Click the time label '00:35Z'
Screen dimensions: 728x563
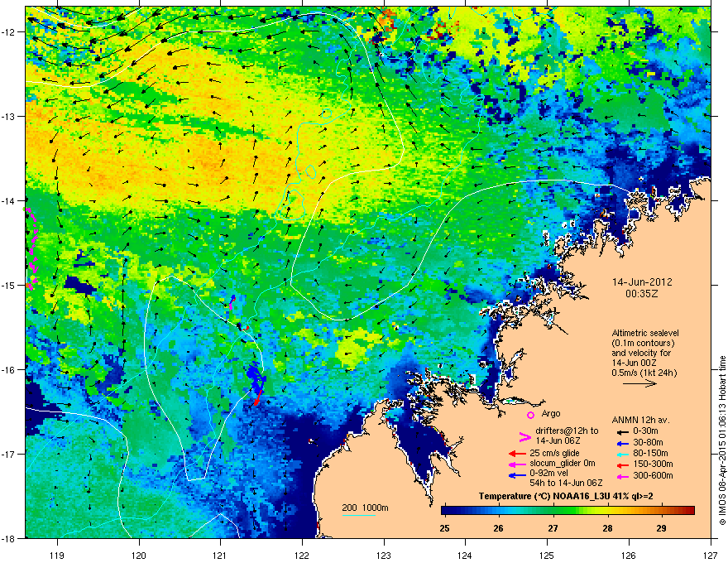[x=642, y=294]
